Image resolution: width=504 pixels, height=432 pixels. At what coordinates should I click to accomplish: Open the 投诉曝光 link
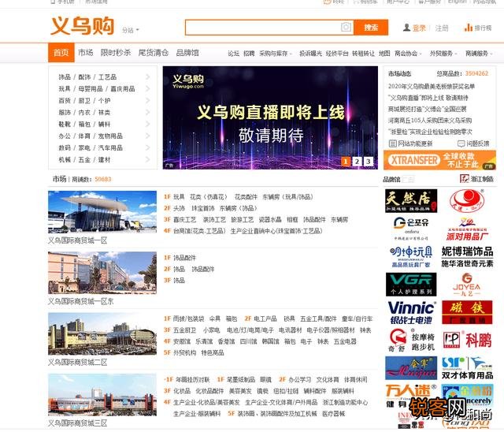click(x=310, y=54)
